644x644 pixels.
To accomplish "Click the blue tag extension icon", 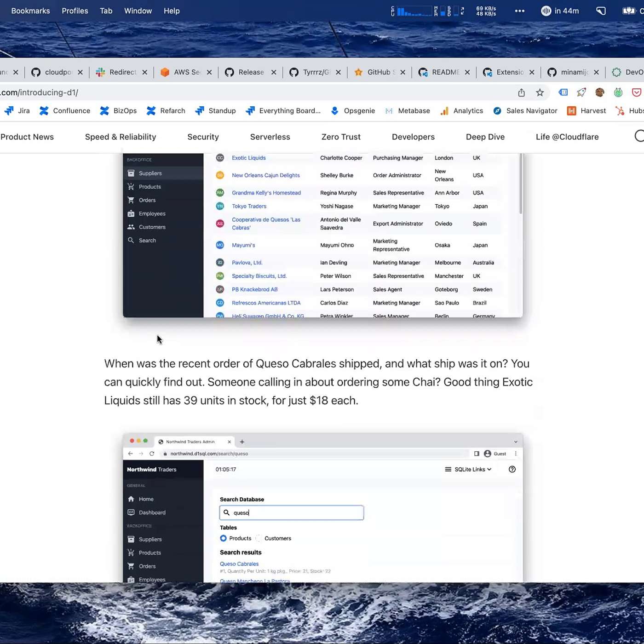I will (563, 92).
